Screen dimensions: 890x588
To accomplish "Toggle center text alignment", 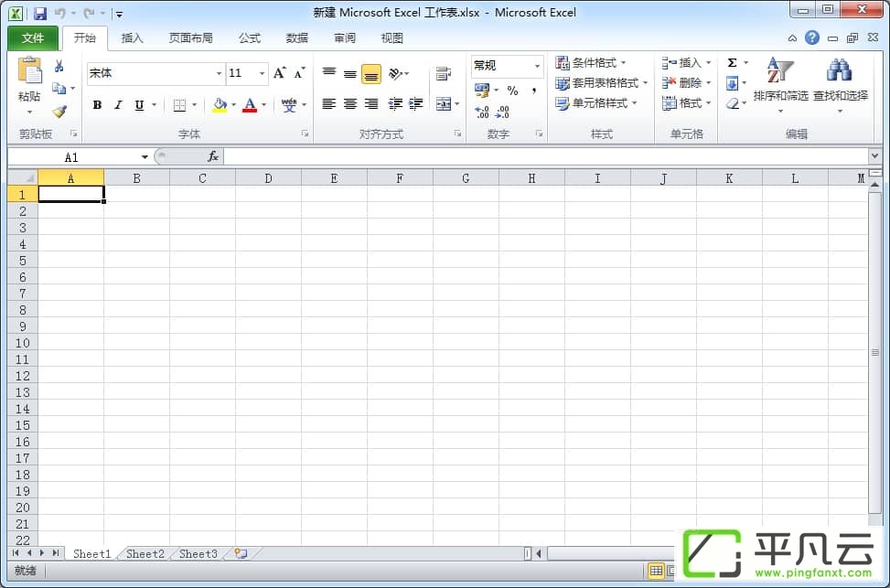I will (350, 103).
